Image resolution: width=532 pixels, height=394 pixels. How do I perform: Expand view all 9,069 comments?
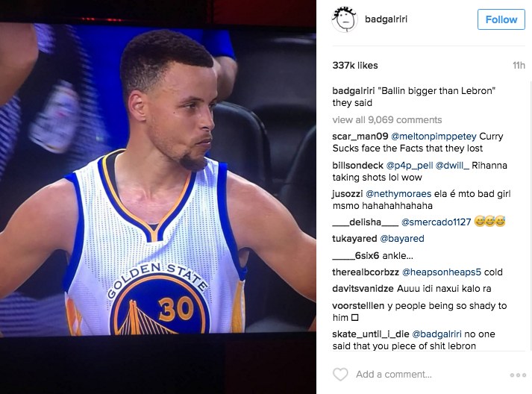(387, 120)
